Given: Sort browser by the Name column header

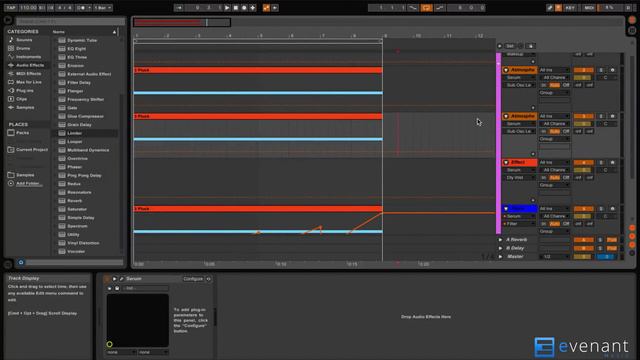Looking at the screenshot, I should click(x=58, y=31).
